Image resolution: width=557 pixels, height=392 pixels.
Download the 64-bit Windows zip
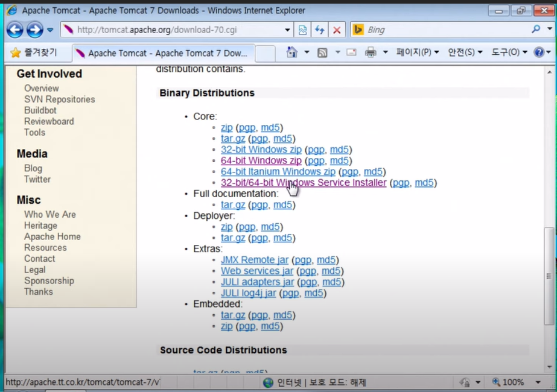point(261,160)
